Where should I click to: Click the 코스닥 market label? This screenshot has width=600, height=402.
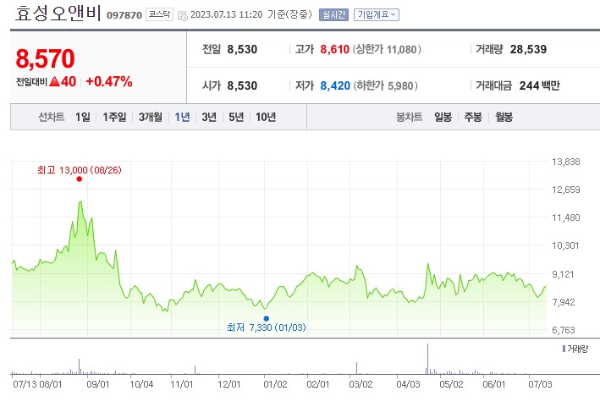pos(159,14)
